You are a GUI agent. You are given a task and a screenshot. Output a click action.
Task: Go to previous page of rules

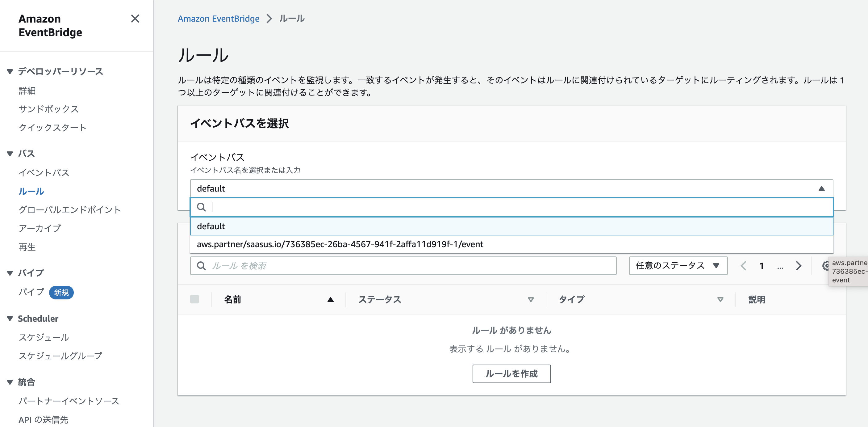pyautogui.click(x=743, y=266)
